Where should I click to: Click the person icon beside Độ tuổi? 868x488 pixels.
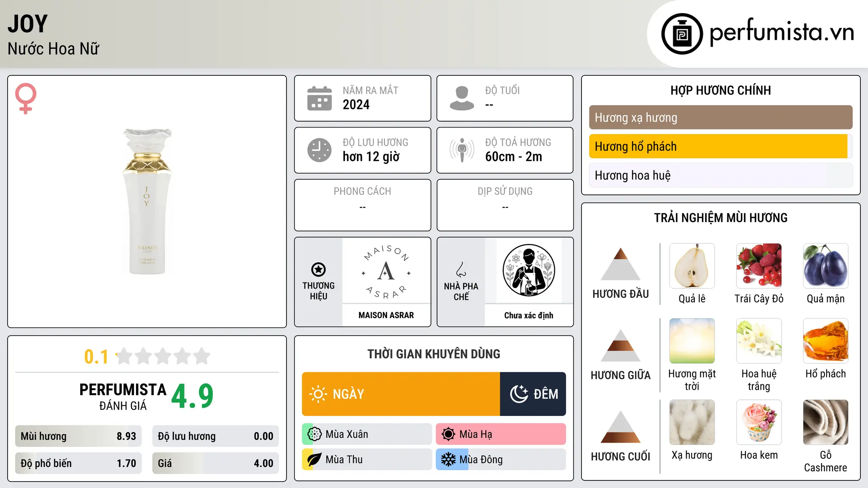point(462,98)
